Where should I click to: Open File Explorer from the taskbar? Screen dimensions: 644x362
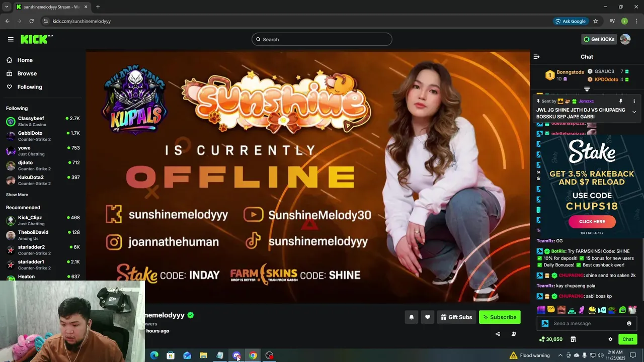point(203,355)
